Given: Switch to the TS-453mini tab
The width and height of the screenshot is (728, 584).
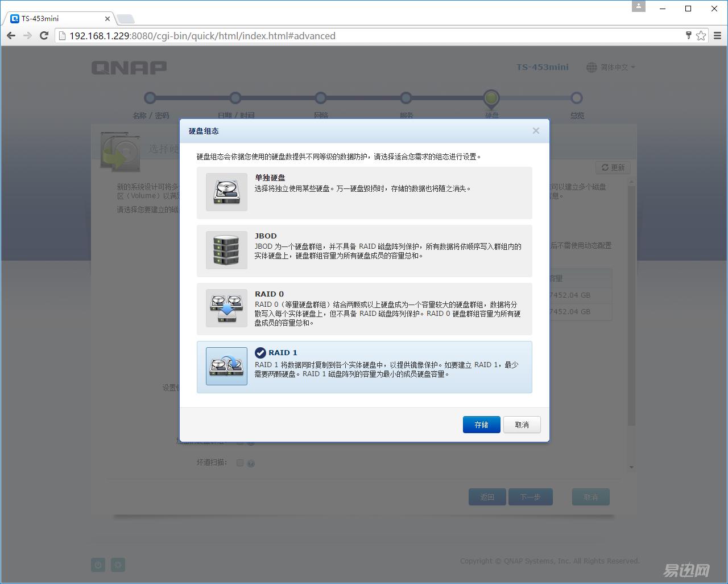Looking at the screenshot, I should (60, 18).
